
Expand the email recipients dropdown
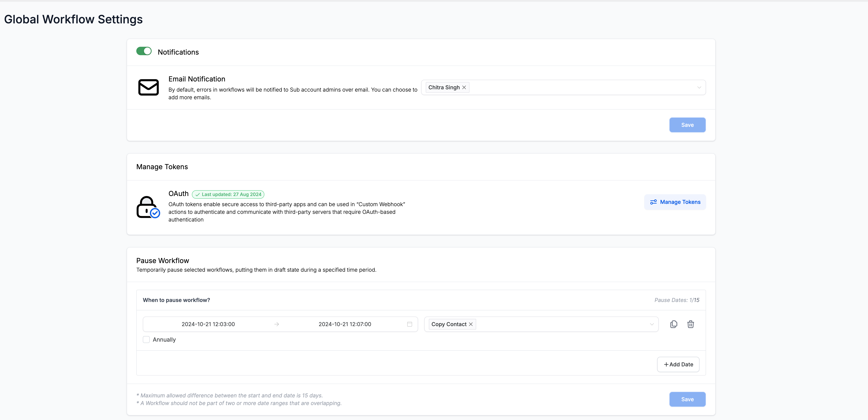coord(699,88)
